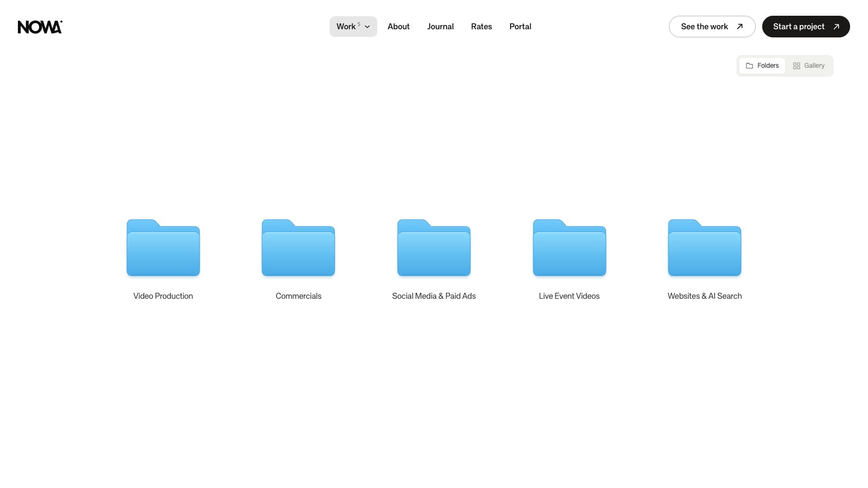Click the Live Event Videos label
868x488 pixels.
(x=569, y=296)
